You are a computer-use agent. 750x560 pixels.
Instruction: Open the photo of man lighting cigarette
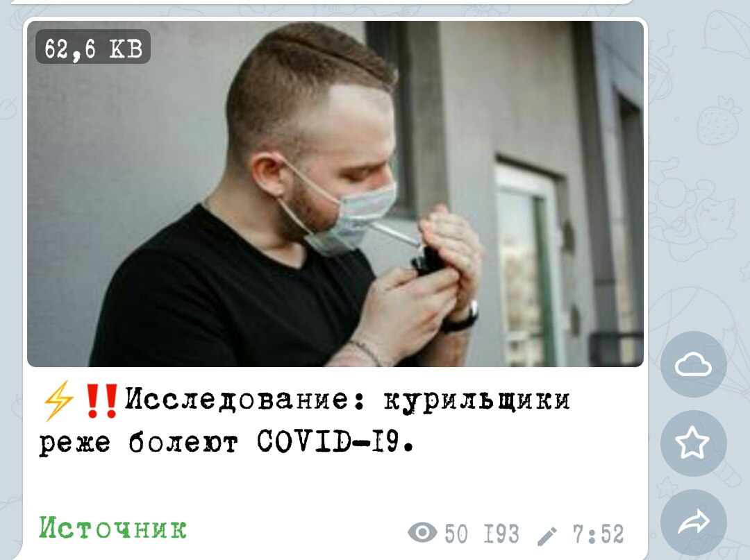335,194
